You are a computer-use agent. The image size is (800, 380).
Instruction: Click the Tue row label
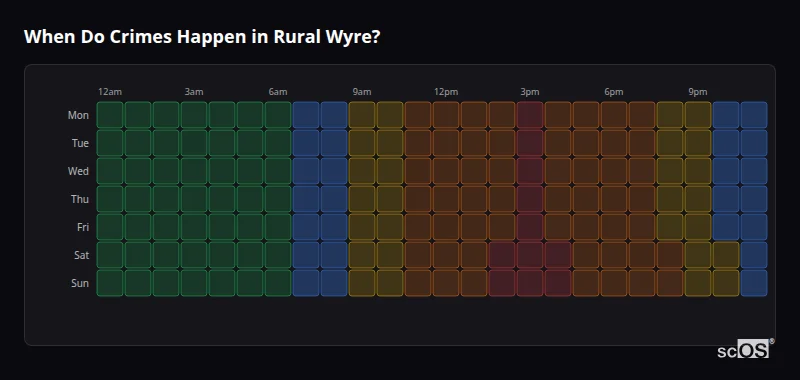click(80, 143)
